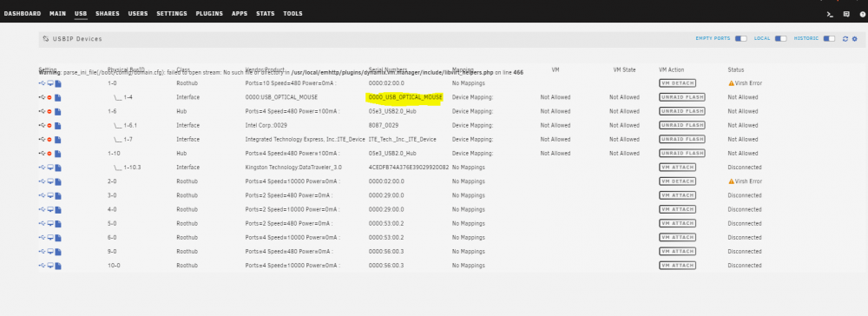
Task: Open the Stats tab
Action: [x=265, y=13]
